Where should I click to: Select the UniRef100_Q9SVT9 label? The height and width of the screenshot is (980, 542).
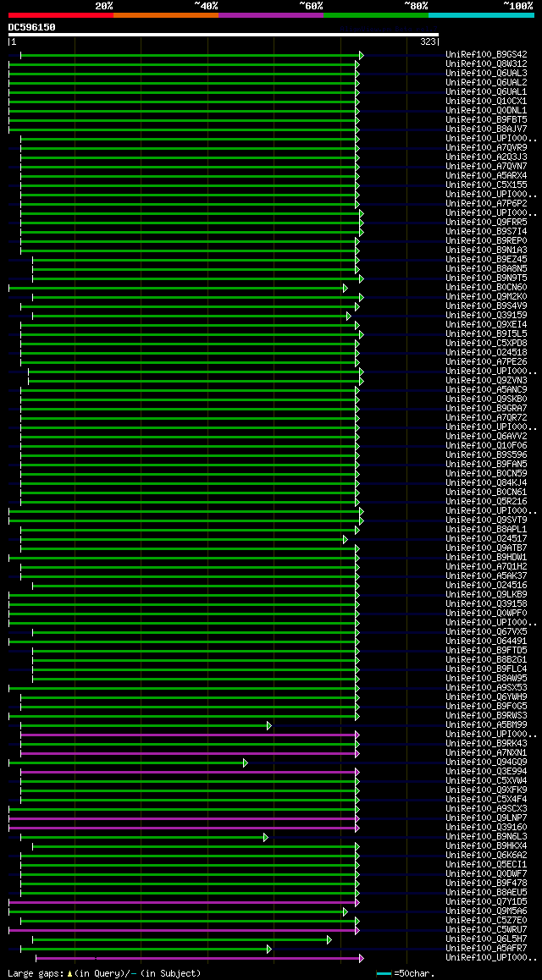(x=486, y=520)
